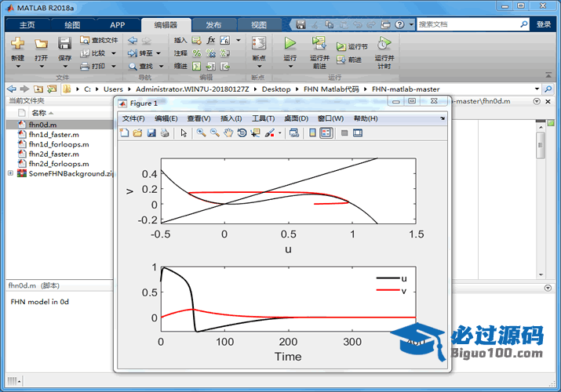
Task: Switch to the Home (主页) tab
Action: point(27,25)
